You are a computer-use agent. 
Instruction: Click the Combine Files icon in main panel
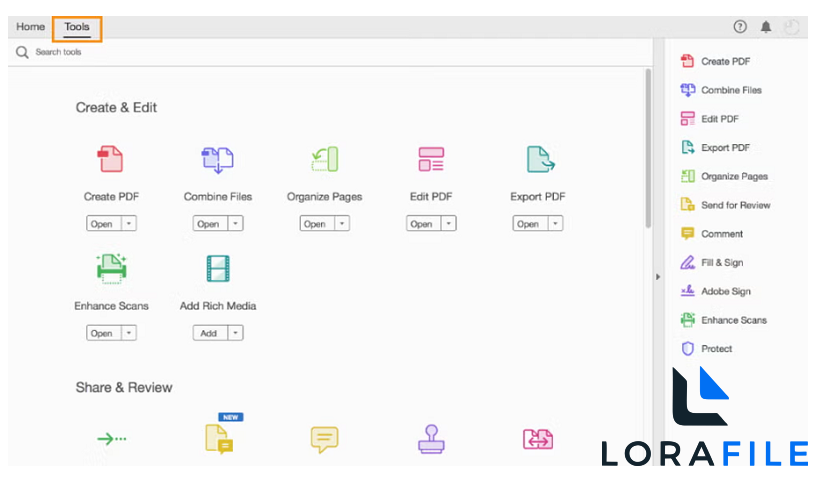click(218, 160)
